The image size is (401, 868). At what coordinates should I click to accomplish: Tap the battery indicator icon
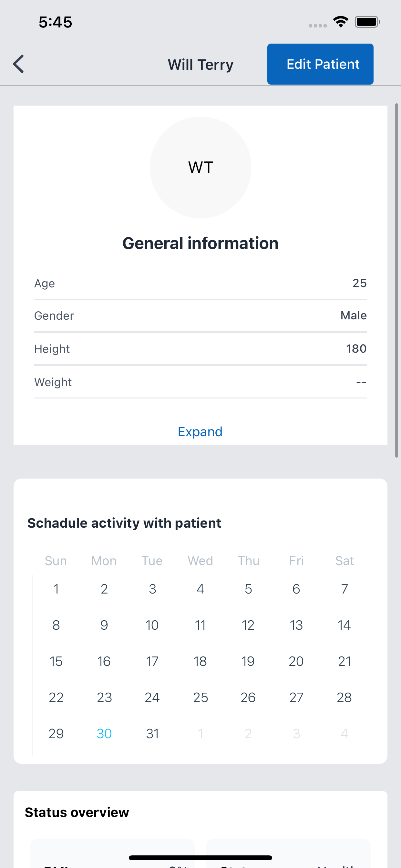point(367,22)
